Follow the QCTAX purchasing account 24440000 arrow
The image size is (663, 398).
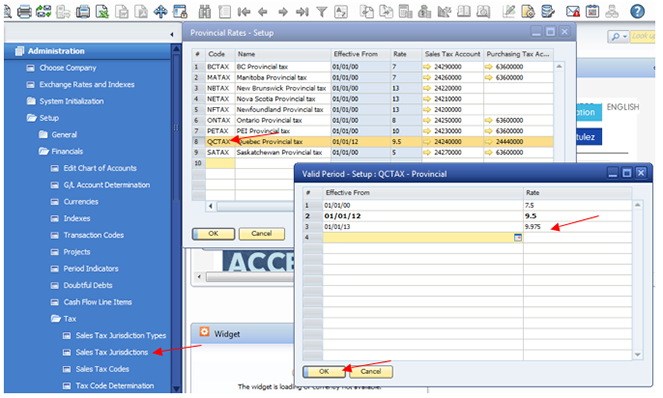488,142
